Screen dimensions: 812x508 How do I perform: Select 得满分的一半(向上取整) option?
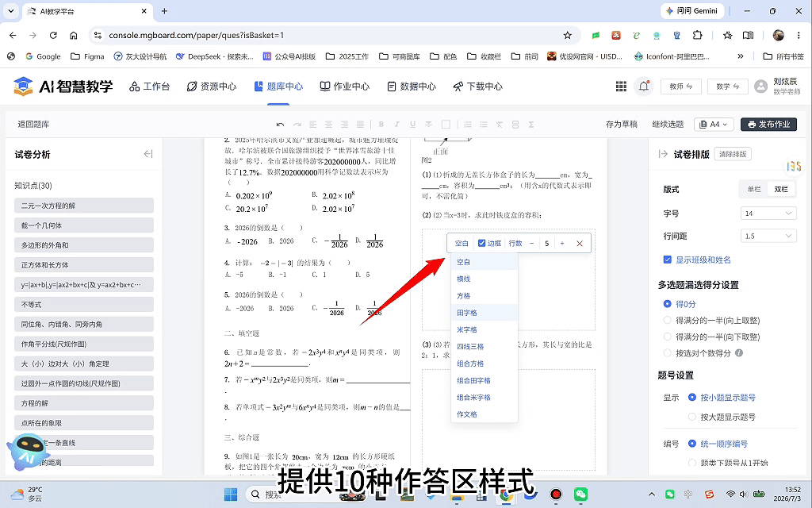click(668, 321)
